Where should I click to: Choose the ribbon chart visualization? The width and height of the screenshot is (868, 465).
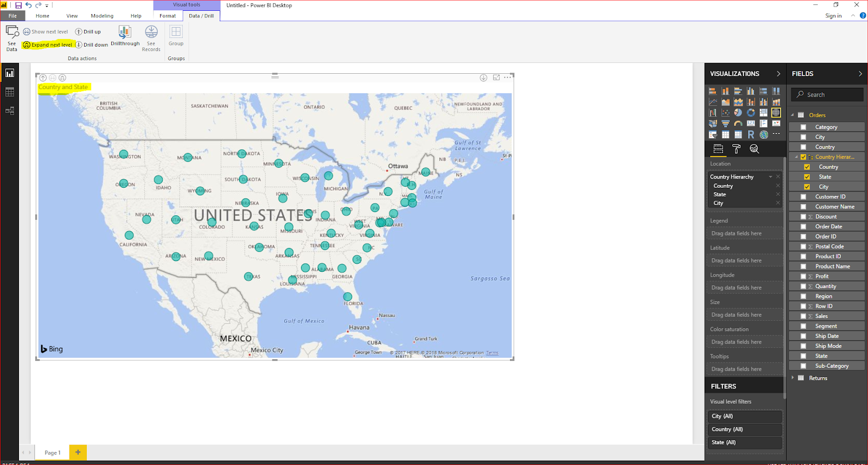tap(776, 102)
